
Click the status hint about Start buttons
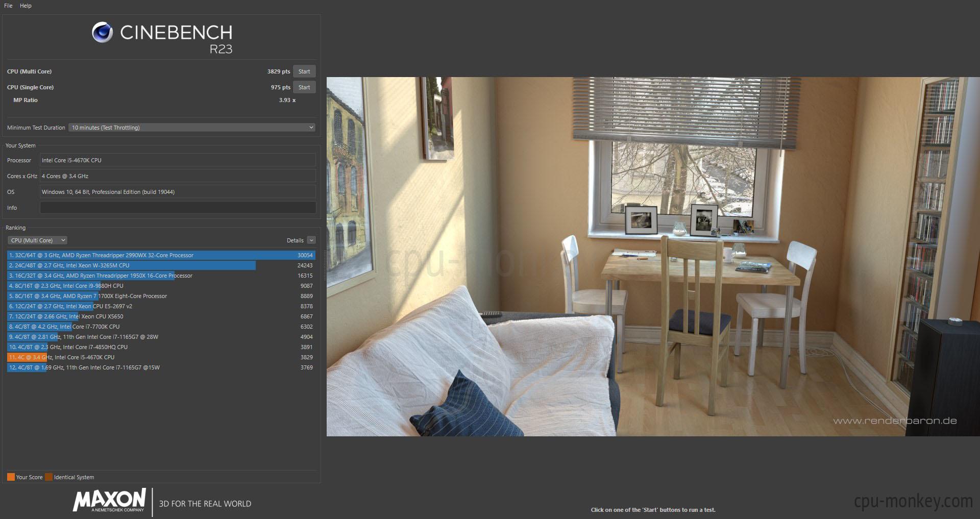(653, 510)
